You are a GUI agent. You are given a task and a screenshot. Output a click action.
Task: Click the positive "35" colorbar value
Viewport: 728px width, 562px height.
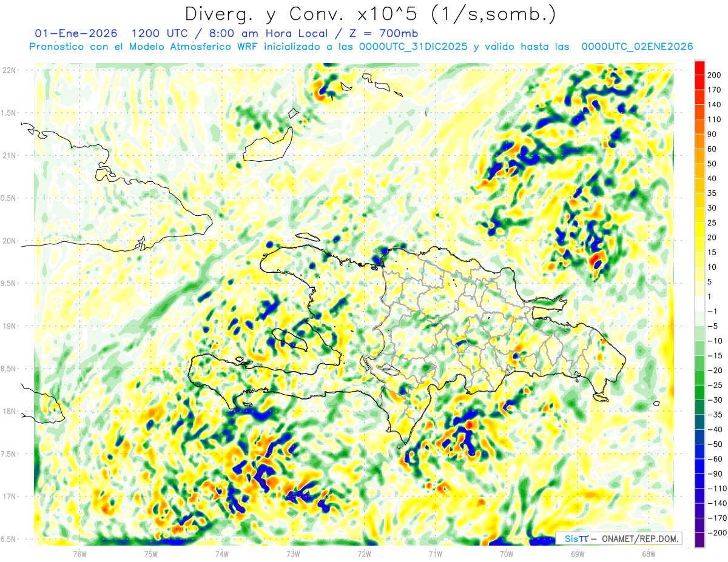coord(712,193)
